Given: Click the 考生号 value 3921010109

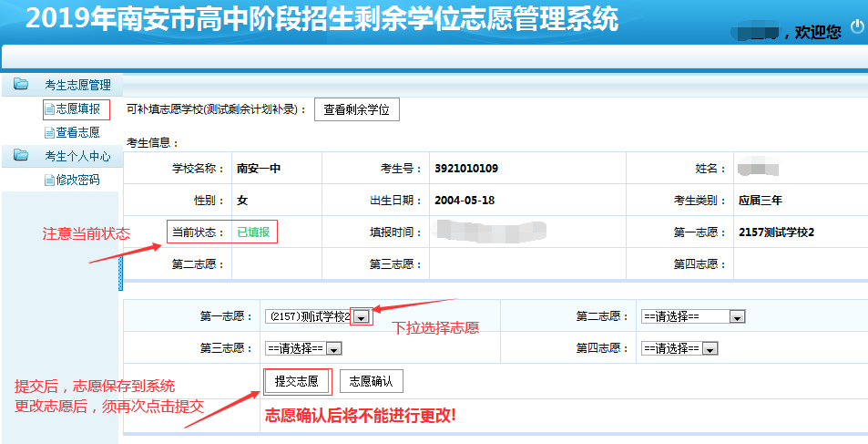Looking at the screenshot, I should [x=466, y=169].
